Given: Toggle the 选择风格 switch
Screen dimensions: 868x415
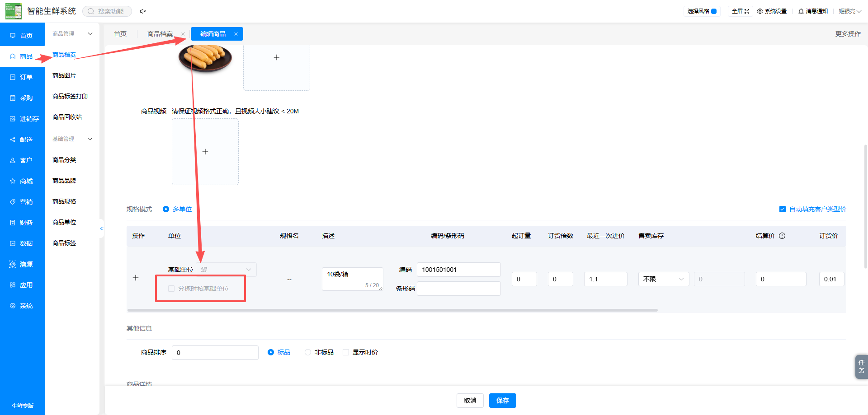Looking at the screenshot, I should [714, 11].
